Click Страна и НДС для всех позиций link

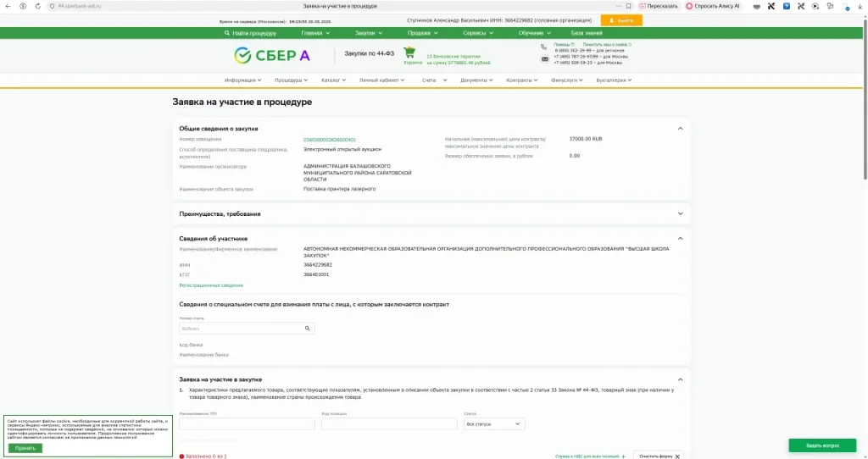[x=590, y=456]
